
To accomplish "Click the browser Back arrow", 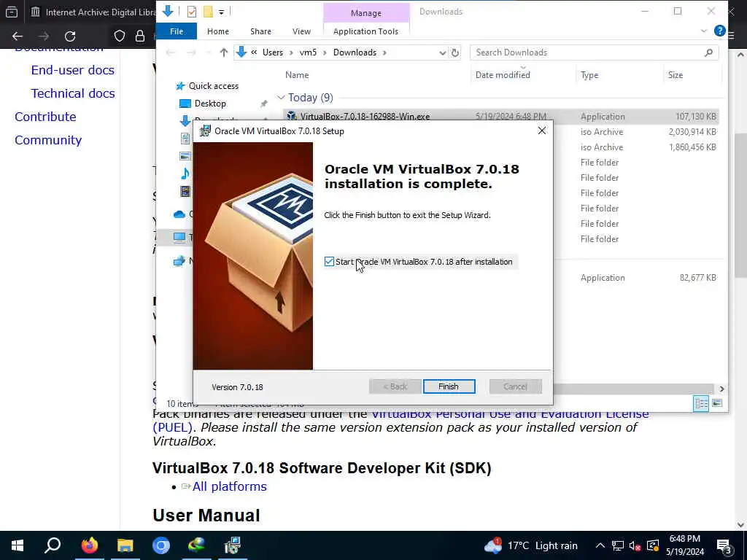I will pyautogui.click(x=18, y=36).
